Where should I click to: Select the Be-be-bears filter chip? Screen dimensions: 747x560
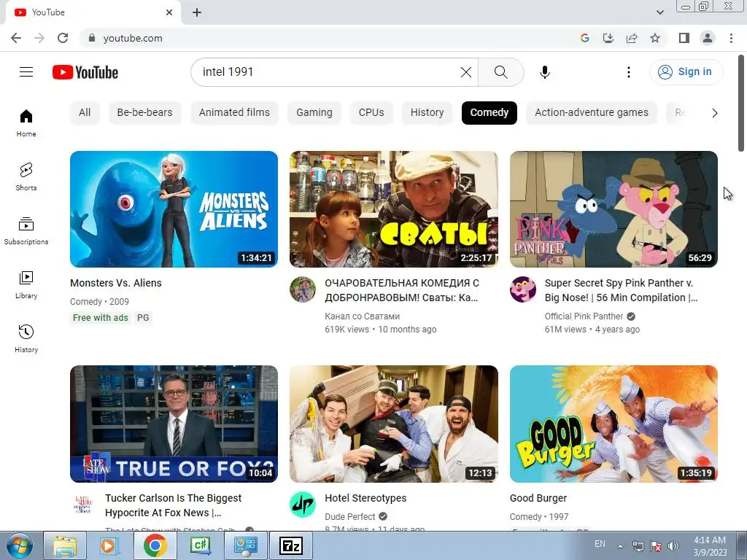click(x=145, y=113)
